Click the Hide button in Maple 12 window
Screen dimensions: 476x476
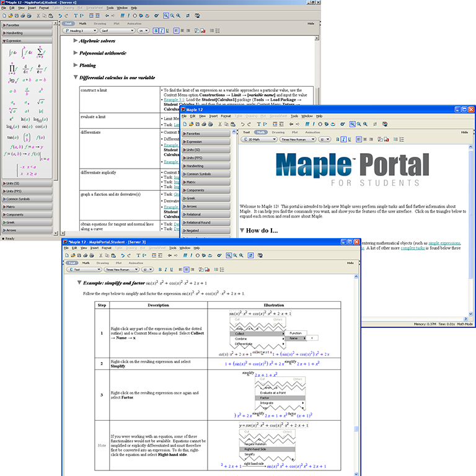(464, 132)
